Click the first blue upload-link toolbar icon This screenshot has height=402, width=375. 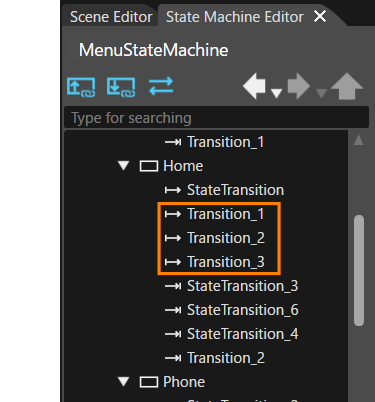click(81, 87)
